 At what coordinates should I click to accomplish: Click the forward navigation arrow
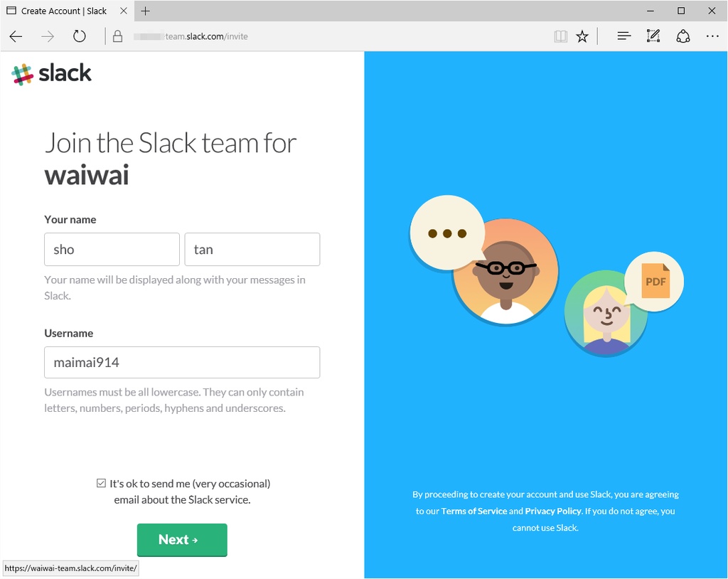tap(48, 36)
